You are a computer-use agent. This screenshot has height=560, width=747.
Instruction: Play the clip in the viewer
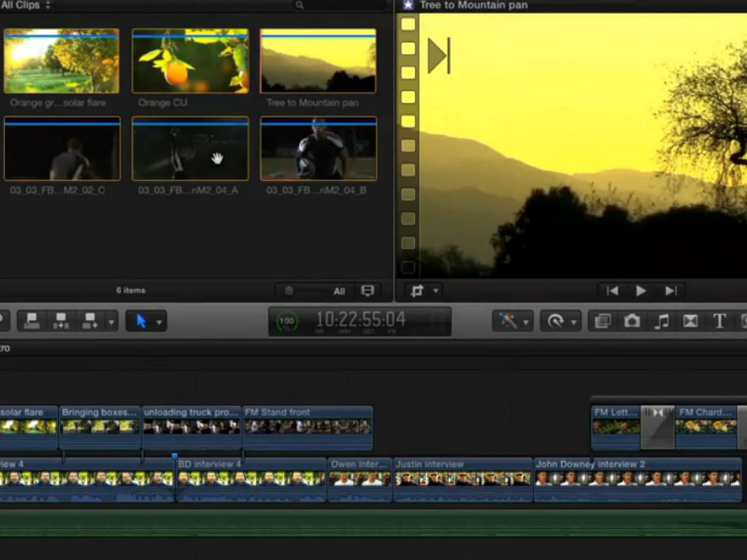[x=640, y=290]
